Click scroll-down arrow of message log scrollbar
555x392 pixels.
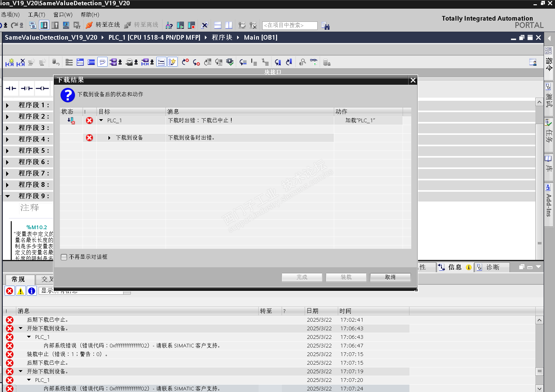tap(539, 388)
